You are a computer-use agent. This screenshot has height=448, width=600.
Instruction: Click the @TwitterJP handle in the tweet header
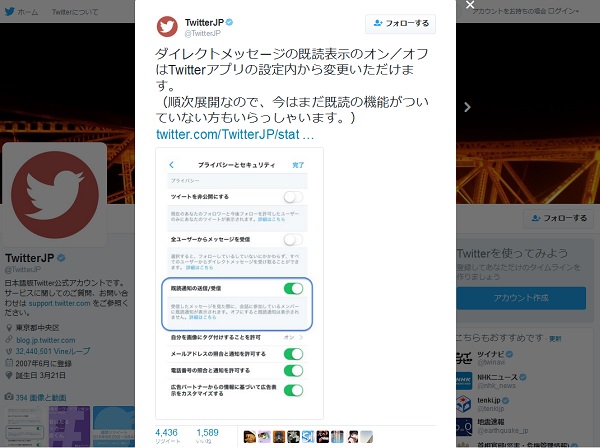point(202,33)
